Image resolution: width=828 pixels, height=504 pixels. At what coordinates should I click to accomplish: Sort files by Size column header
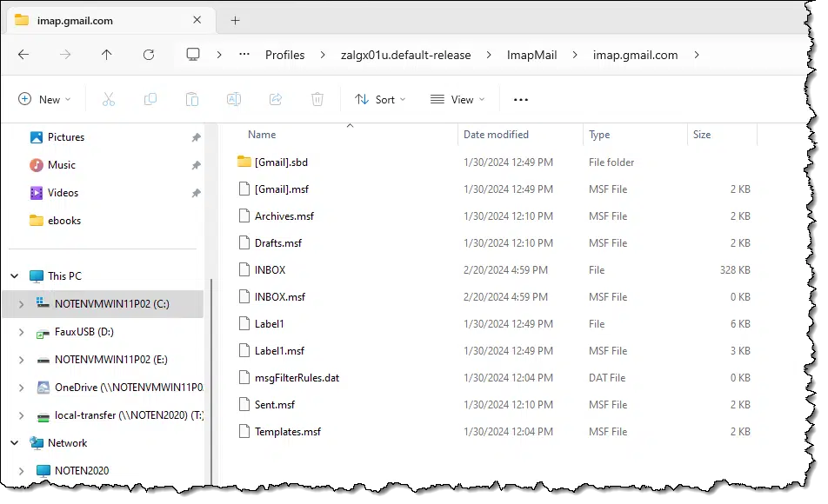point(702,135)
